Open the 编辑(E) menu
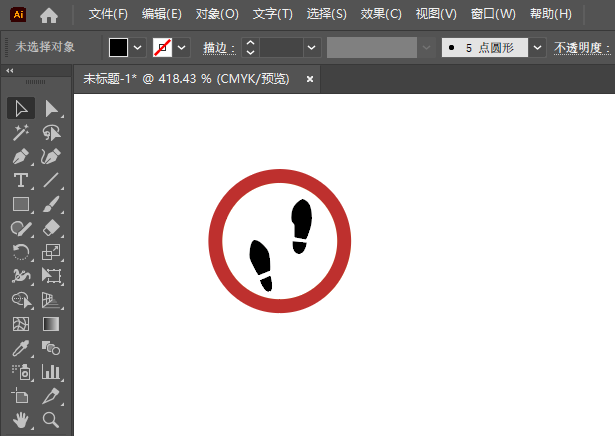The image size is (615, 436). 162,15
